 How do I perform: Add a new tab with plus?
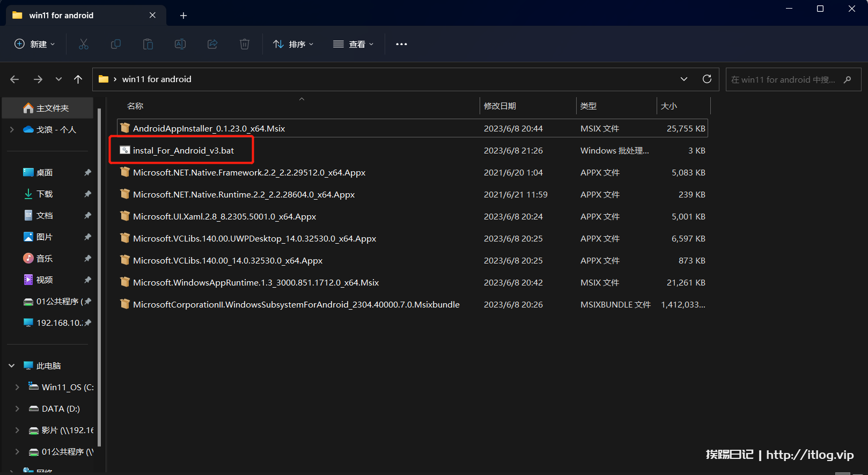[183, 16]
